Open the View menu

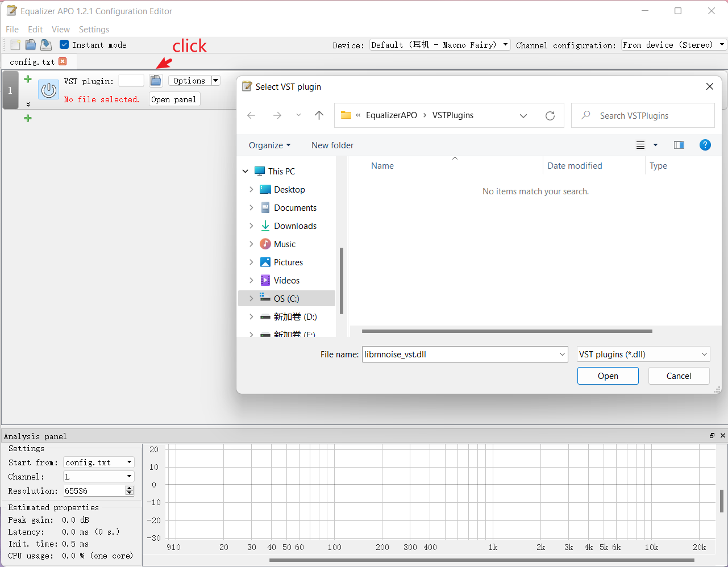click(x=61, y=30)
